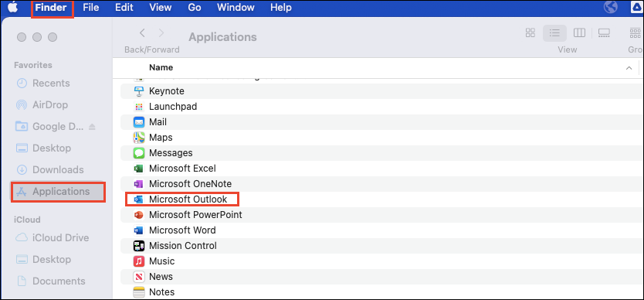Click the Mission Control icon
Viewport: 644px width, 300px height.
click(139, 246)
